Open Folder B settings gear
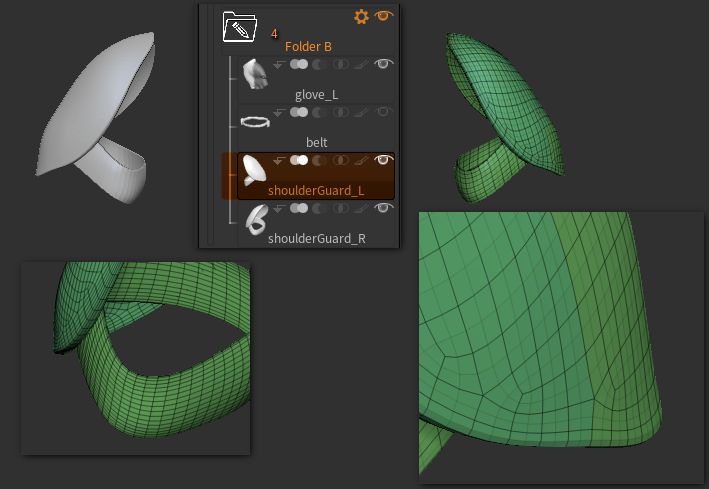This screenshot has height=489, width=709. point(362,16)
